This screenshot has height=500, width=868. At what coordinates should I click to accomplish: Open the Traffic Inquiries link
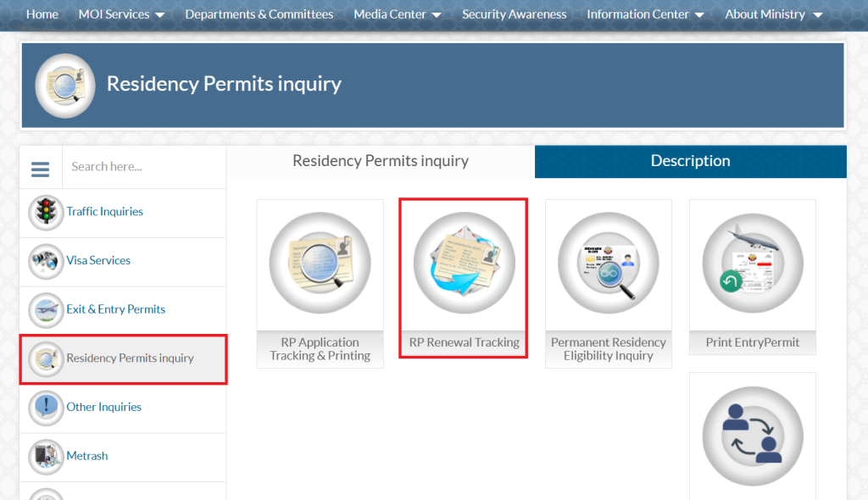pos(104,212)
